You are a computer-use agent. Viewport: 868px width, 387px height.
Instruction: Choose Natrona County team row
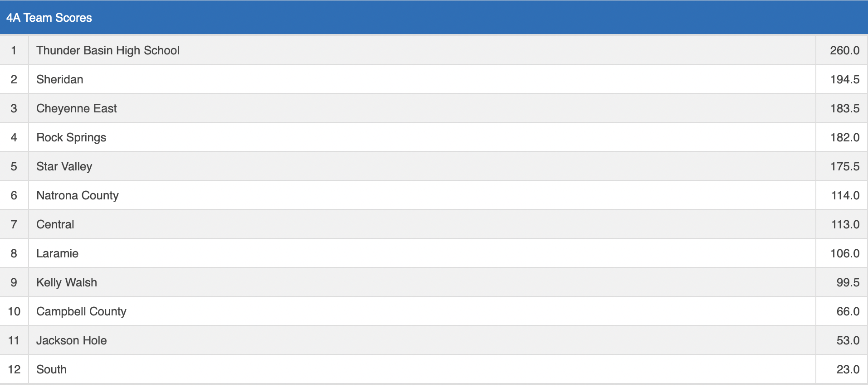tap(78, 195)
